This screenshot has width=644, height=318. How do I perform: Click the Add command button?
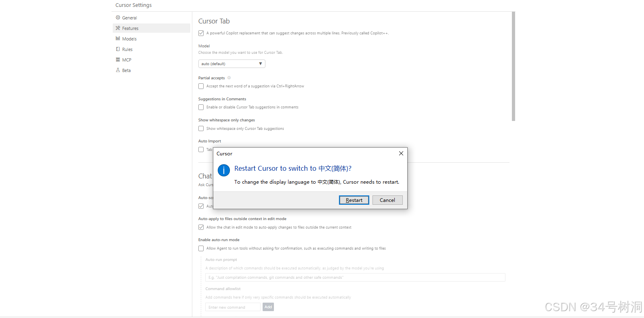tap(268, 307)
